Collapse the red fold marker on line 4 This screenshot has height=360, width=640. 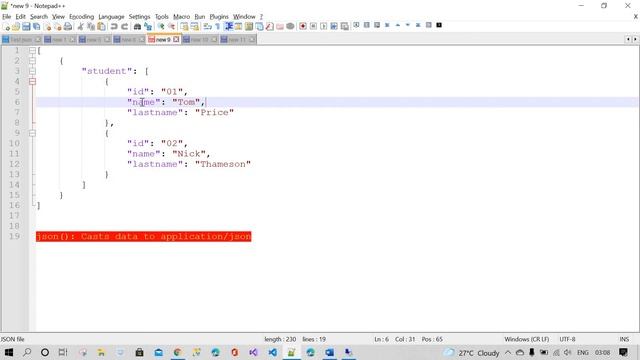click(32, 82)
